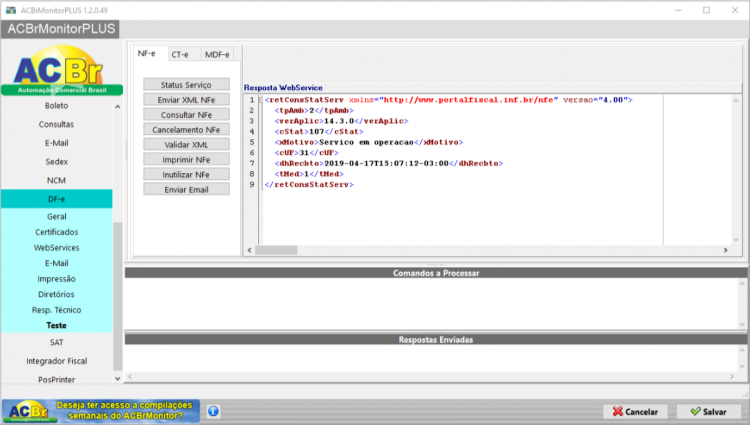Click sidebar scroll up arrow
This screenshot has width=750, height=425.
point(118,107)
